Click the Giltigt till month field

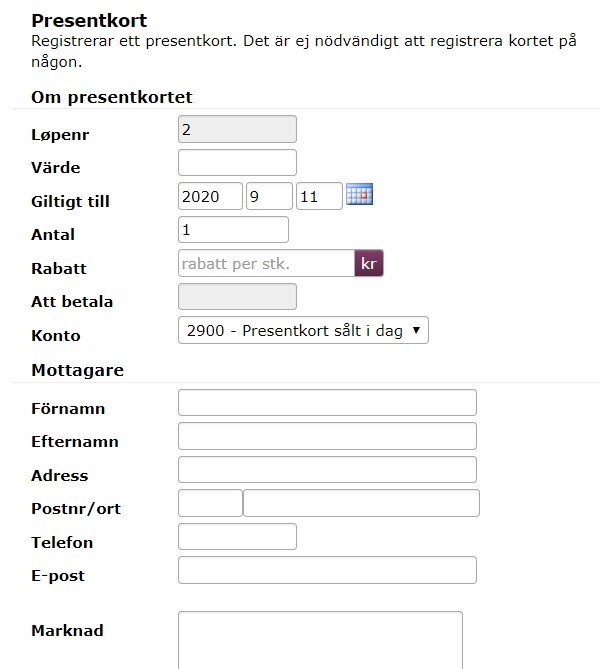(x=269, y=196)
